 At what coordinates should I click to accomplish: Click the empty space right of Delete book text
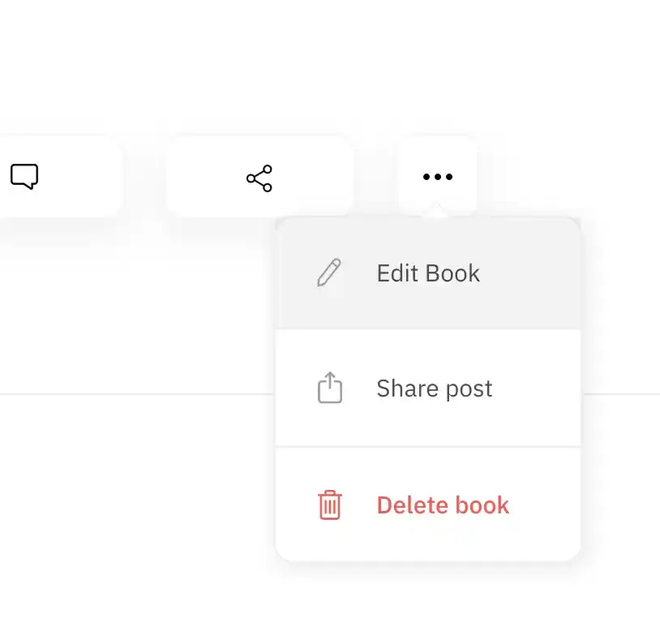[545, 505]
